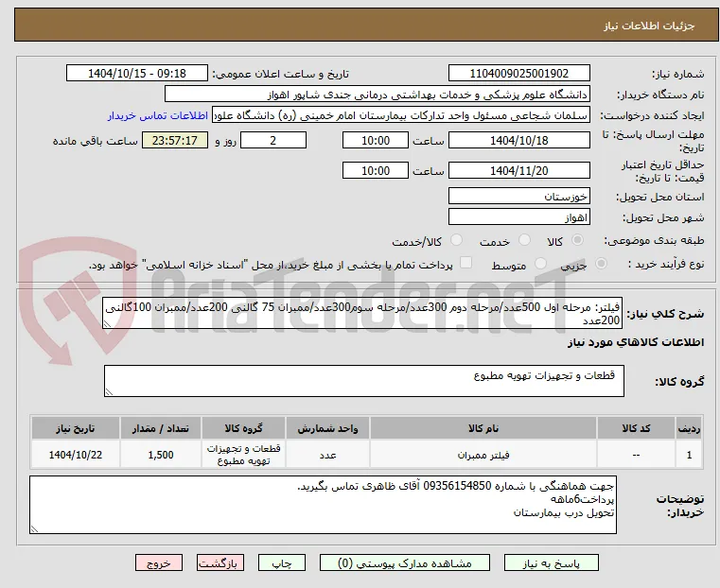The height and width of the screenshot is (588, 720).
Task: Click the delivery province field 'خوزستان'
Action: (518, 197)
